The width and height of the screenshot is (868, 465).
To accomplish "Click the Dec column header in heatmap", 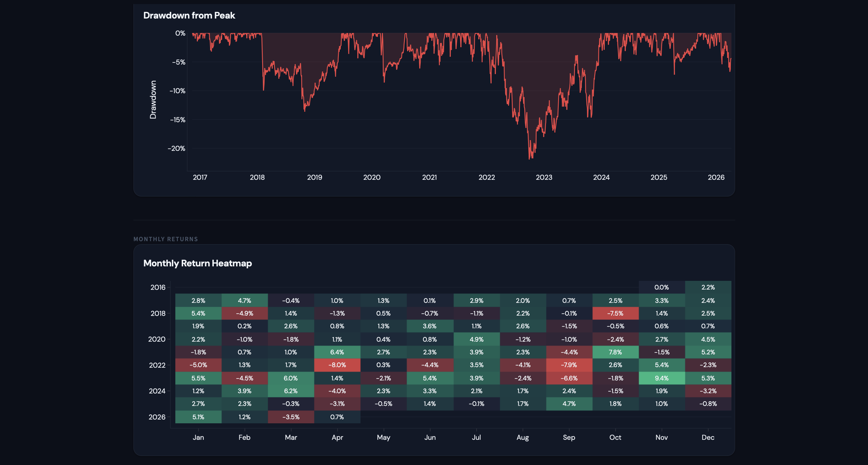I will [708, 437].
